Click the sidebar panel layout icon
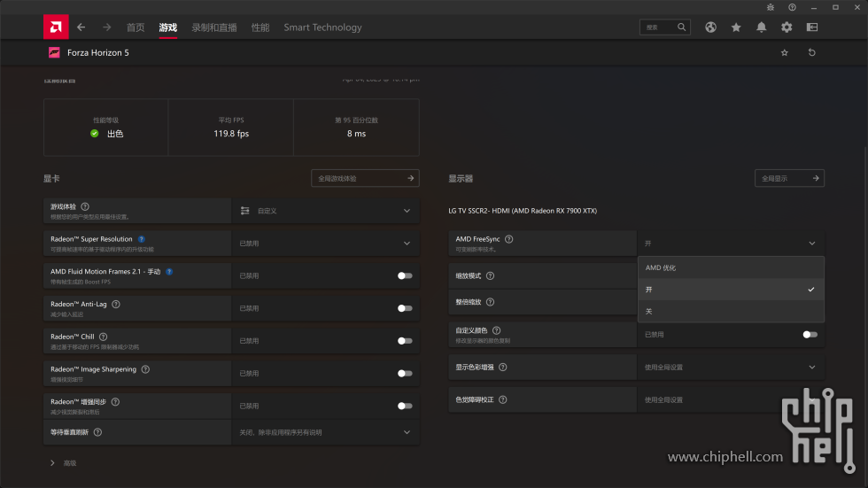 pyautogui.click(x=812, y=27)
